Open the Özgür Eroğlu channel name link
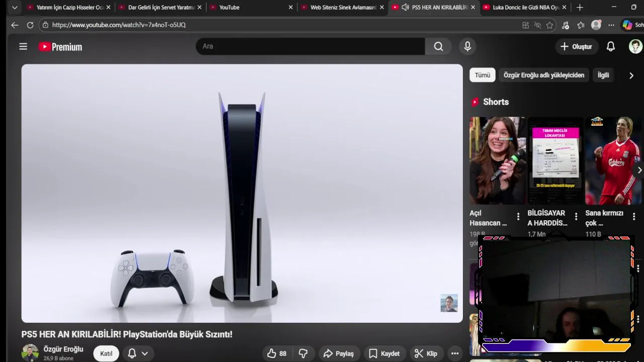 tap(63, 349)
